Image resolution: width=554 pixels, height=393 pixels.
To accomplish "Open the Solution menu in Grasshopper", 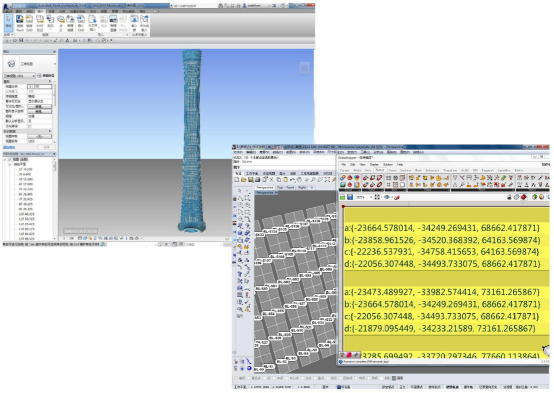I will pyautogui.click(x=388, y=165).
